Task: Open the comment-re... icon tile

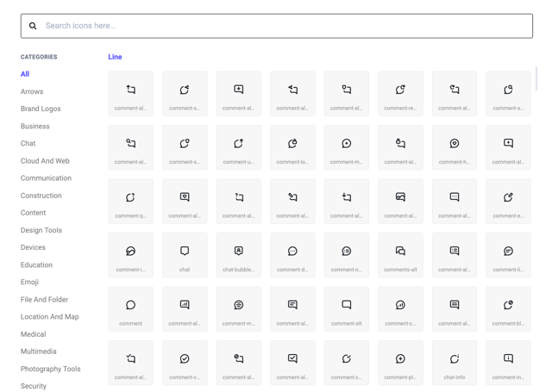Action: pyautogui.click(x=400, y=93)
